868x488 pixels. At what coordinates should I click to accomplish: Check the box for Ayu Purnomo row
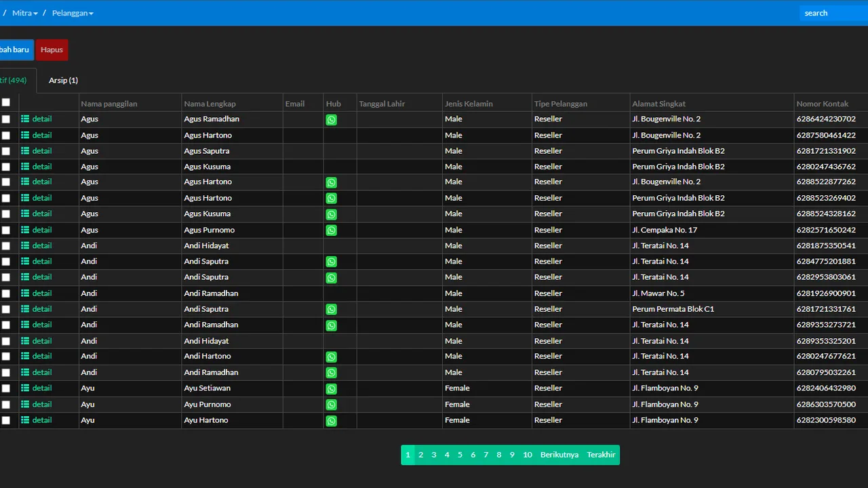tap(6, 405)
